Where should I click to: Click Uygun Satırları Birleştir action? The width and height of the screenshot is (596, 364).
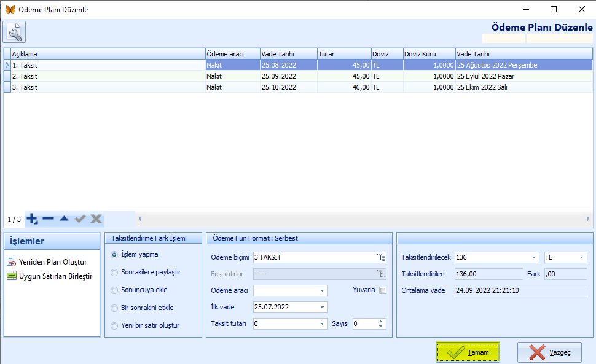55,276
